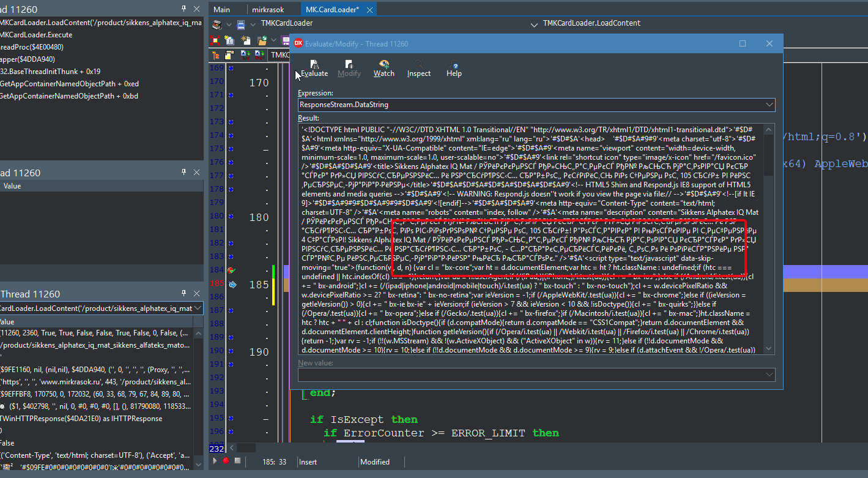Close the Watch list panel
The image size is (868, 478).
(x=196, y=172)
